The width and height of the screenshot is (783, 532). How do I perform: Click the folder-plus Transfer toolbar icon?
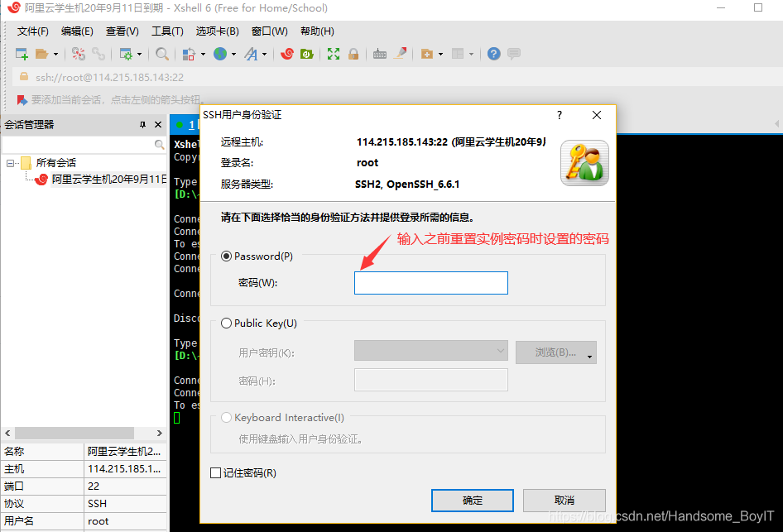coord(427,54)
